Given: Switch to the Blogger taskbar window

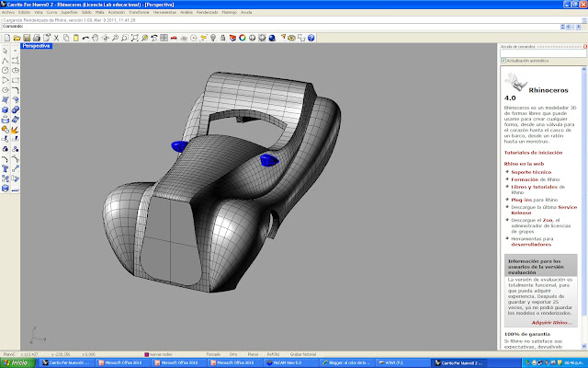Looking at the screenshot, I should point(347,362).
